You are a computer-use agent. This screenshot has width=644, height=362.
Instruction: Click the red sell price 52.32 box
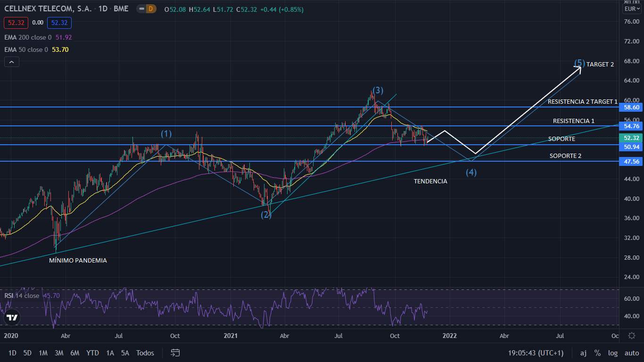[16, 22]
